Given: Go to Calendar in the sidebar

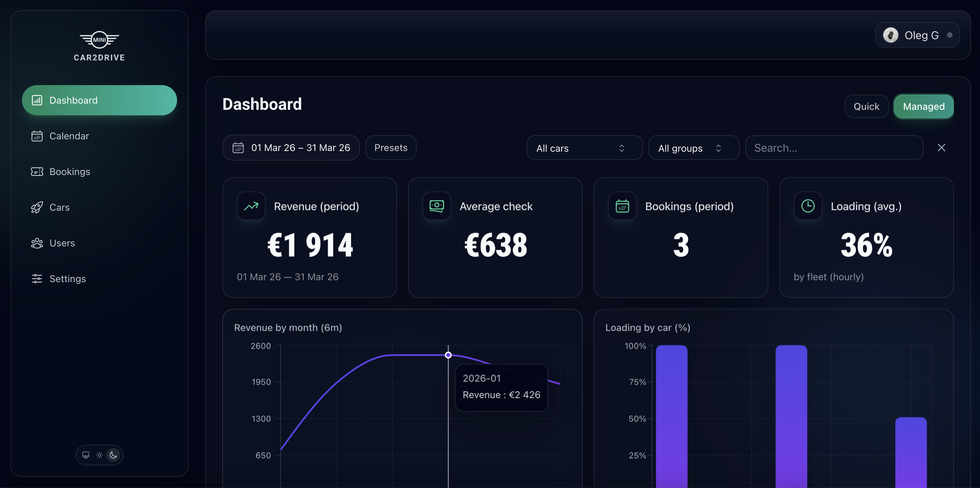Looking at the screenshot, I should (x=69, y=136).
